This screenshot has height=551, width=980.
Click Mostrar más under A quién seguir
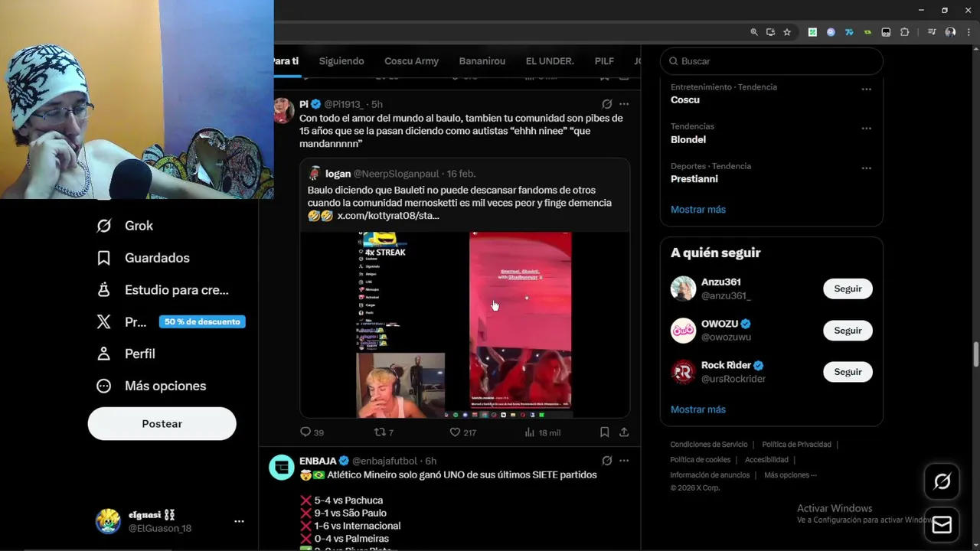click(698, 409)
